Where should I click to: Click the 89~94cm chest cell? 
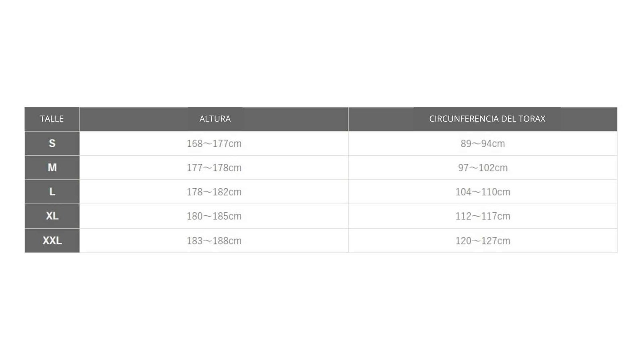[x=483, y=144]
